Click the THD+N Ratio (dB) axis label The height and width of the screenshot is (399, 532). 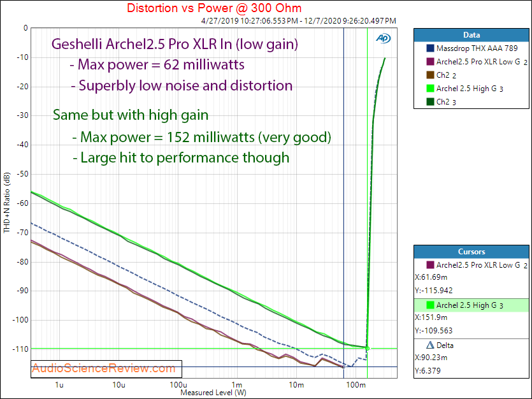[x=7, y=203]
